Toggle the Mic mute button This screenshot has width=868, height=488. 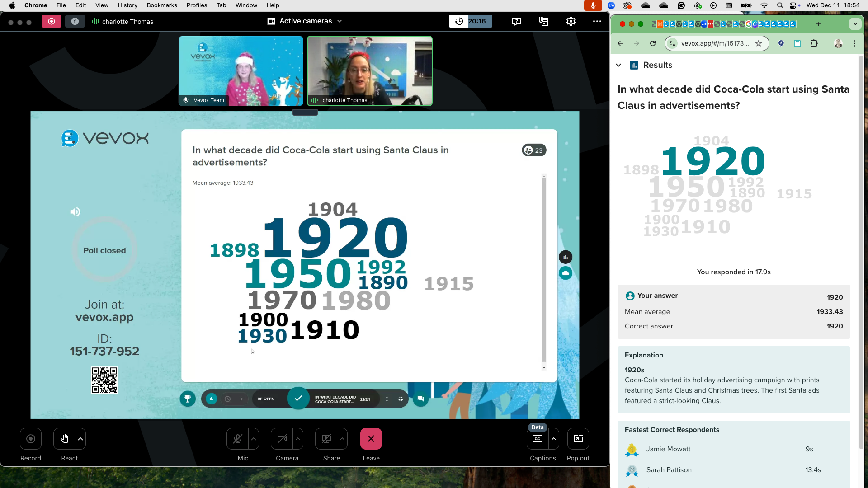point(237,439)
